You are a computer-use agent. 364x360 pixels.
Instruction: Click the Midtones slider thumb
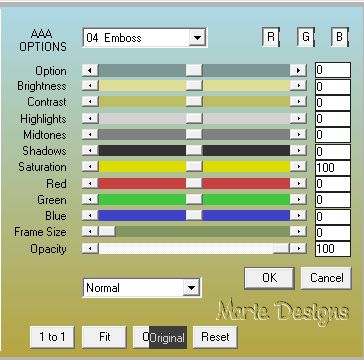click(x=194, y=134)
